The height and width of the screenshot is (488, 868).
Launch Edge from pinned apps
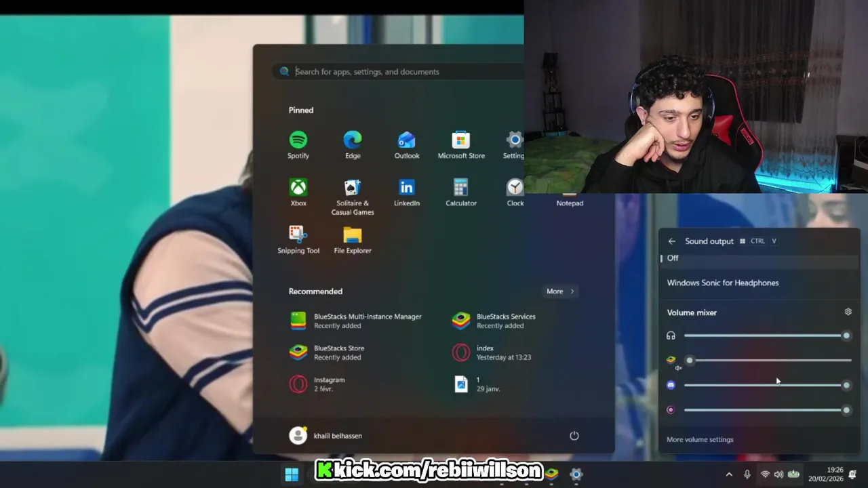(353, 145)
